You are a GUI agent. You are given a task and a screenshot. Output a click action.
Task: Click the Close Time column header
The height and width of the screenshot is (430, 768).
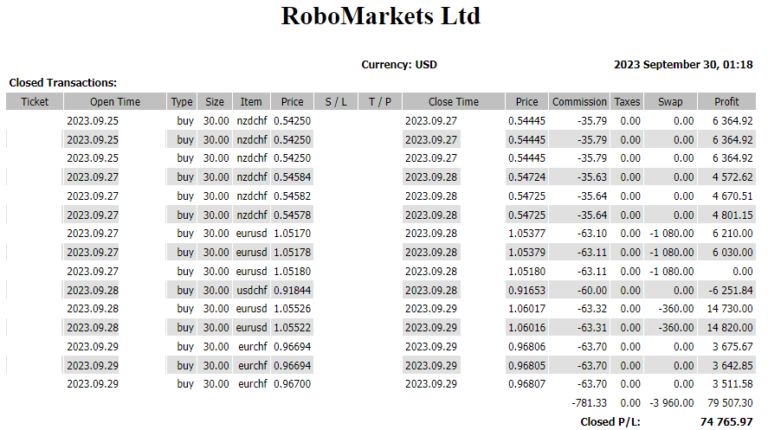click(454, 102)
